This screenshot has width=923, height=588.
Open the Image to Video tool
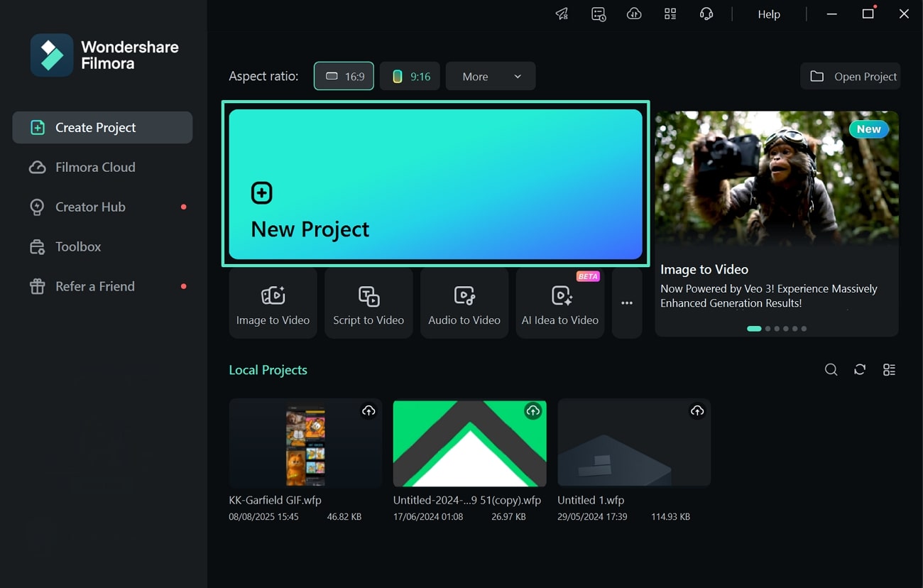pyautogui.click(x=273, y=303)
